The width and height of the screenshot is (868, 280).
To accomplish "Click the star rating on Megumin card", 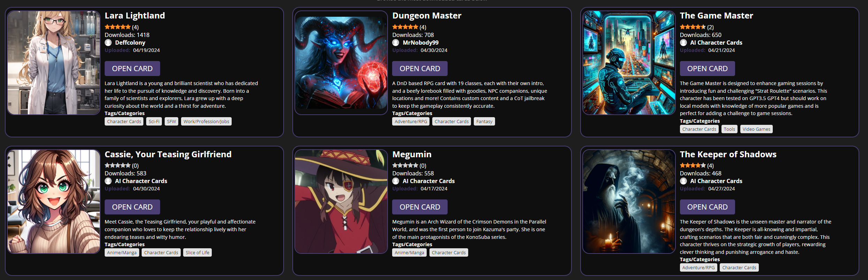I will point(405,165).
